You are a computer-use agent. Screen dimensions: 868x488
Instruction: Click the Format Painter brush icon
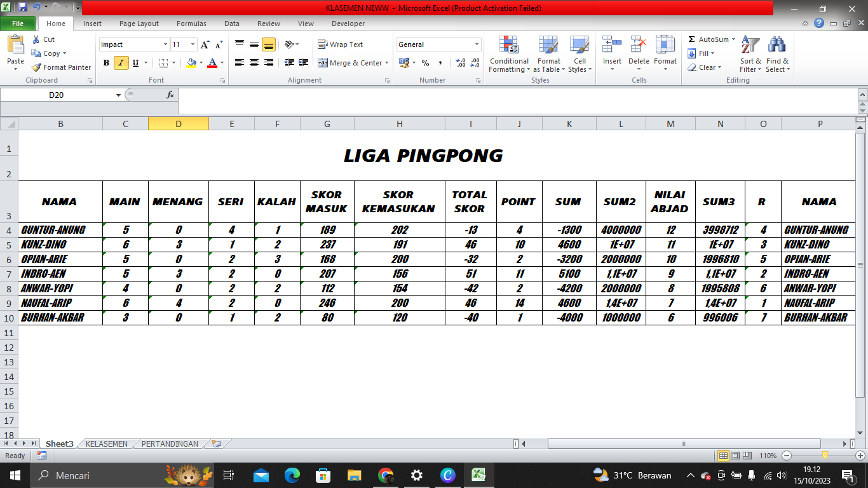pyautogui.click(x=36, y=67)
